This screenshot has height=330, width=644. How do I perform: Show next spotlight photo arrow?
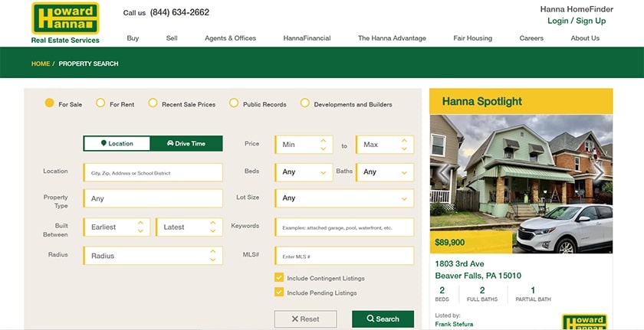599,172
